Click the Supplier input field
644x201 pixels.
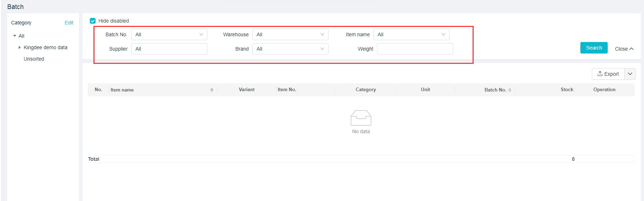tap(169, 49)
